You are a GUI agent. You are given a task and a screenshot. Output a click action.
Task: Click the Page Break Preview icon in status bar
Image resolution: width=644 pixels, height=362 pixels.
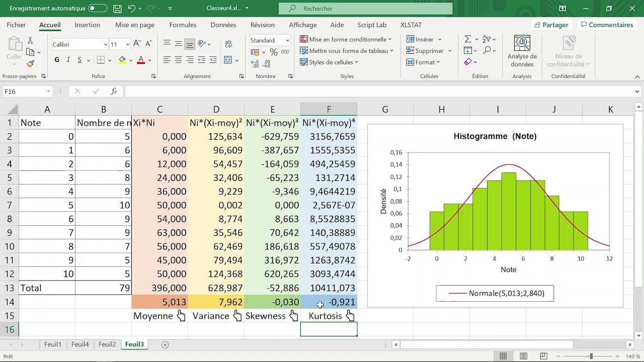click(544, 356)
